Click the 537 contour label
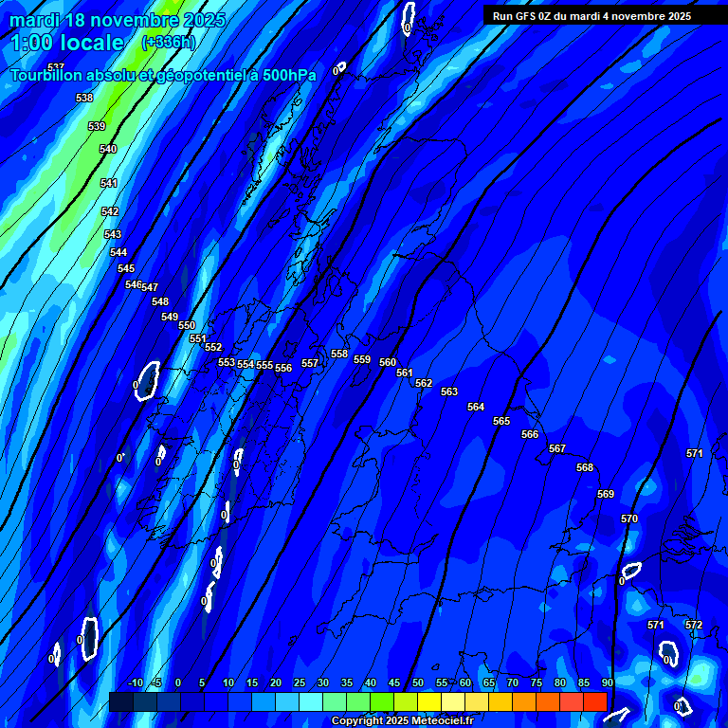The image size is (728, 728). [x=56, y=67]
